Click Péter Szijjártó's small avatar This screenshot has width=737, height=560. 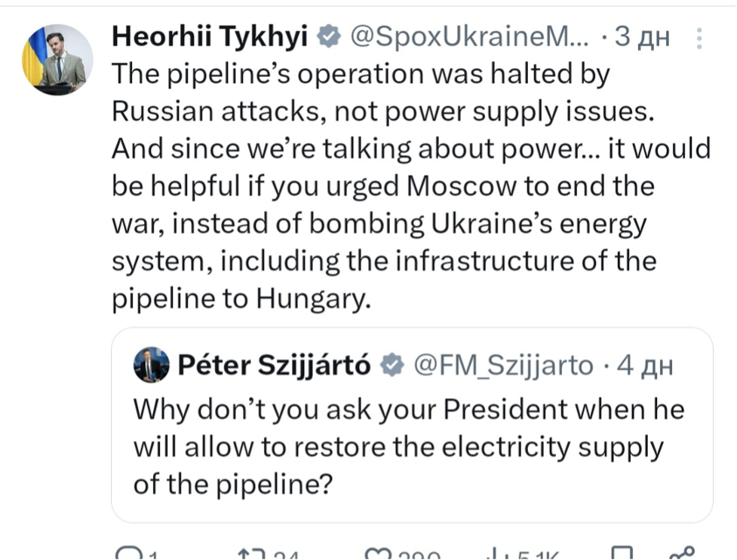coord(152,366)
